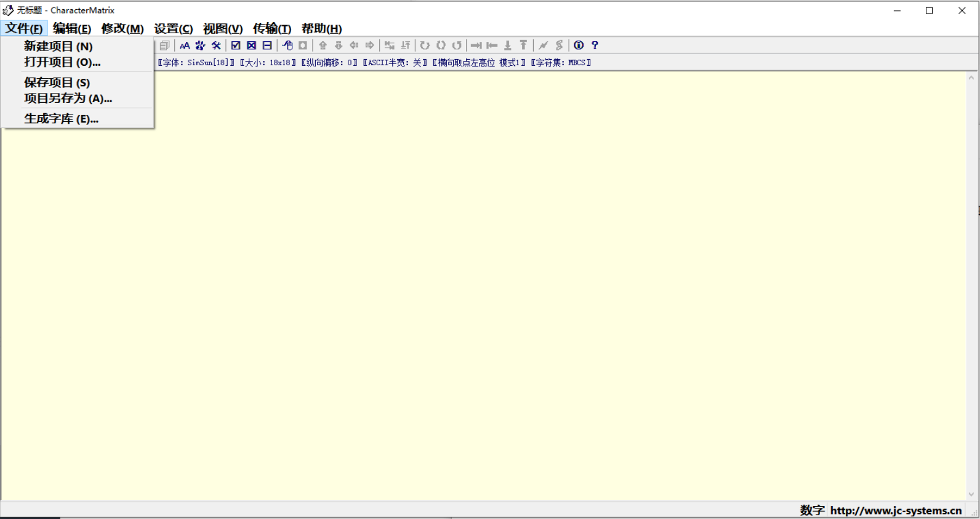Choose Open Project (打开项目) from File menu
The image size is (980, 519).
[x=78, y=62]
